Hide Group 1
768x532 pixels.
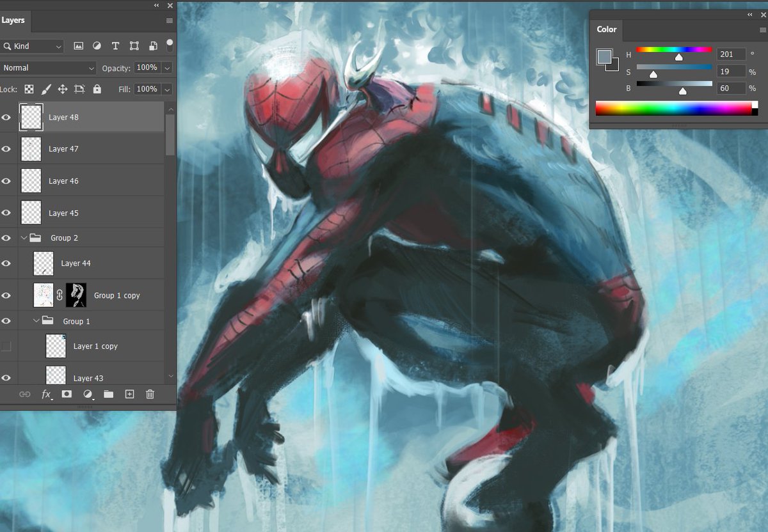pyautogui.click(x=6, y=321)
